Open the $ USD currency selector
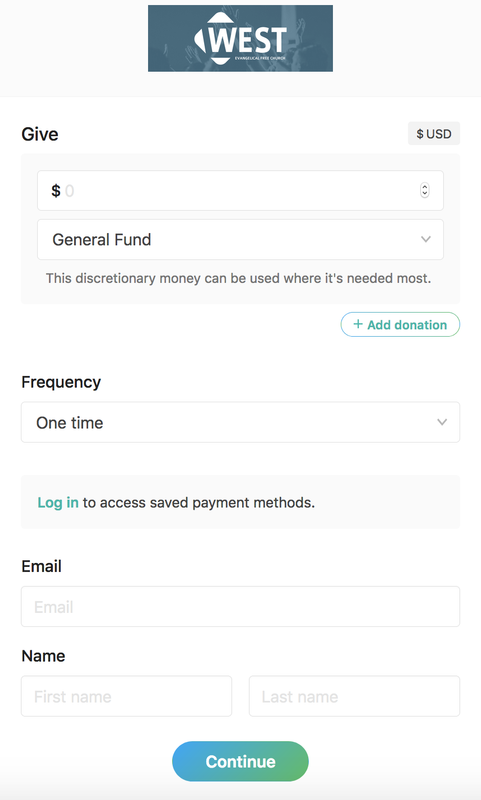 pyautogui.click(x=434, y=134)
